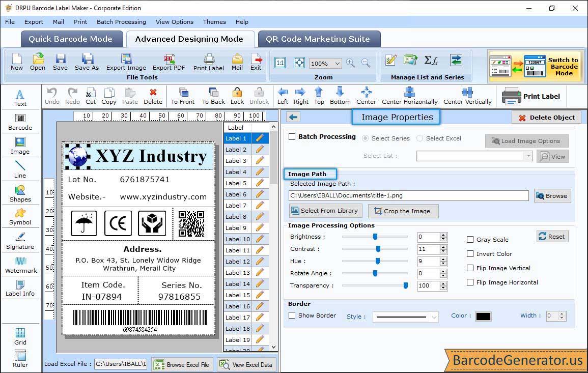The image size is (588, 373).
Task: Click the Delete Object button
Action: pos(546,118)
